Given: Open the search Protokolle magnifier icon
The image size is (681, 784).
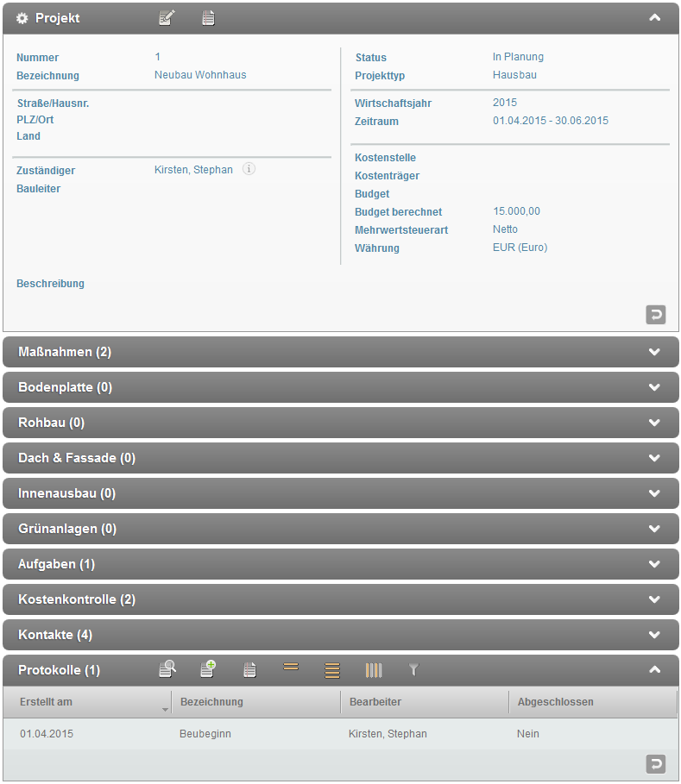Looking at the screenshot, I should [x=167, y=670].
